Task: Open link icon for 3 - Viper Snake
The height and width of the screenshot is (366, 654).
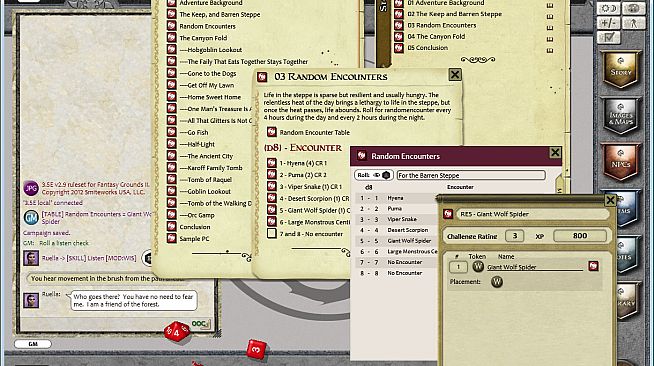Action: tap(272, 186)
